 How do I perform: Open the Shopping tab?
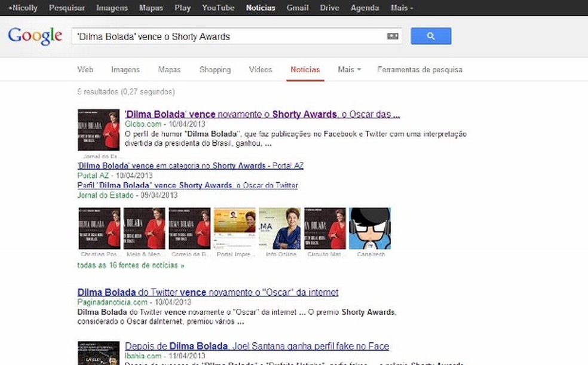[x=215, y=69]
